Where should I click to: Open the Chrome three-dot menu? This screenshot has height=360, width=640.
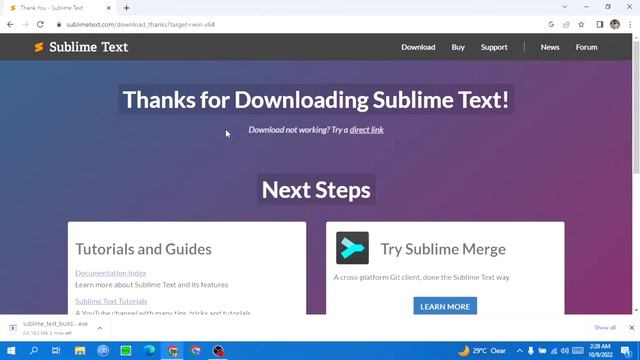click(630, 24)
